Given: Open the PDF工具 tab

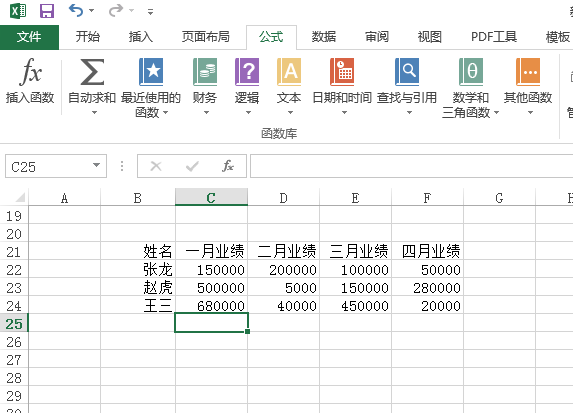Looking at the screenshot, I should point(494,37).
